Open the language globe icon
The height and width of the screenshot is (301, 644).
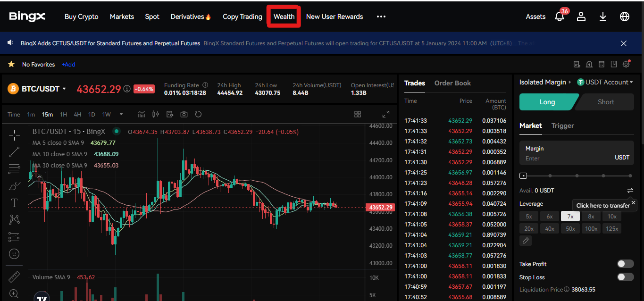(625, 17)
